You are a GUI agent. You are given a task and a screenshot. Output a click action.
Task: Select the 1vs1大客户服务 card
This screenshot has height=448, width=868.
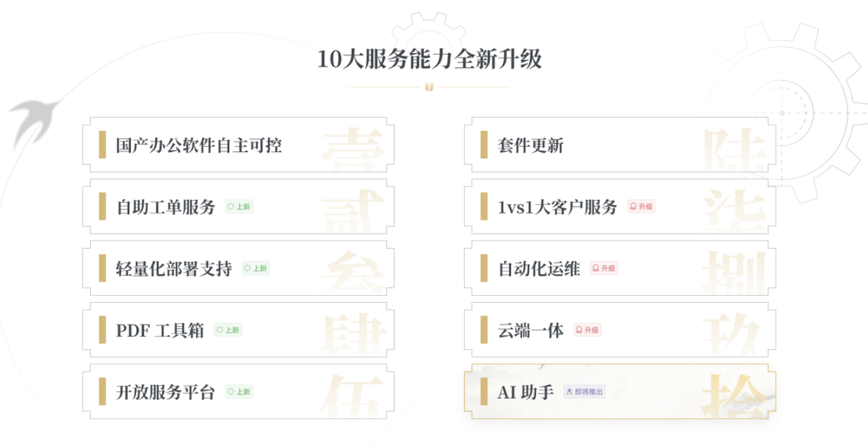[x=620, y=207]
